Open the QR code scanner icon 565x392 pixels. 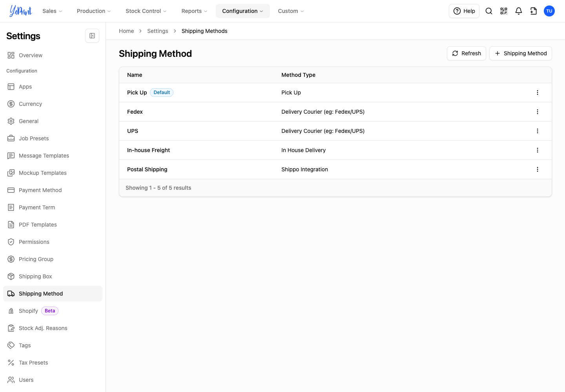point(504,11)
